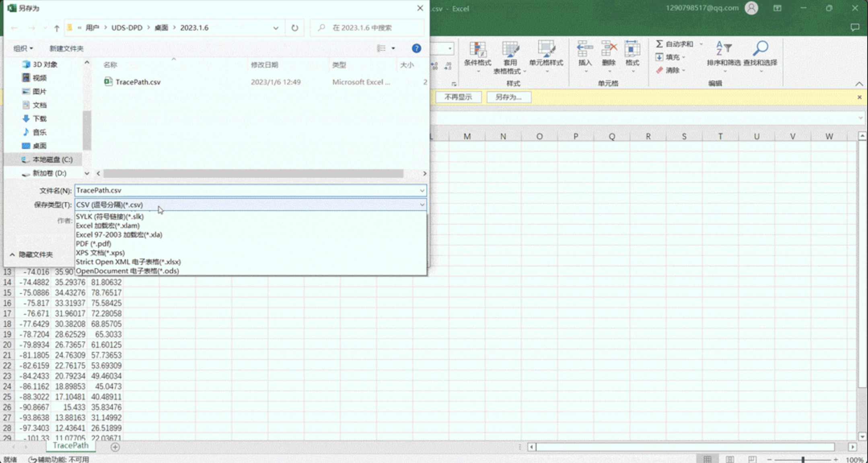The image size is (868, 463).
Task: Collapse the Excel ribbon
Action: [x=859, y=84]
